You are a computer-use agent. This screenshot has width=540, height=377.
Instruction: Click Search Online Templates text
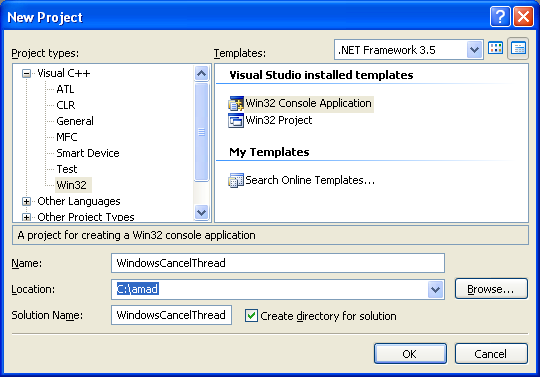point(310,180)
